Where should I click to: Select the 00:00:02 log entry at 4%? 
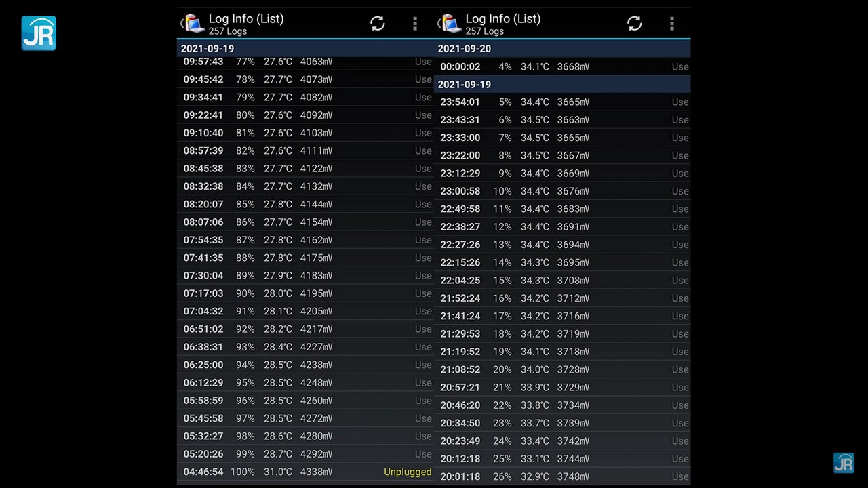pyautogui.click(x=562, y=66)
